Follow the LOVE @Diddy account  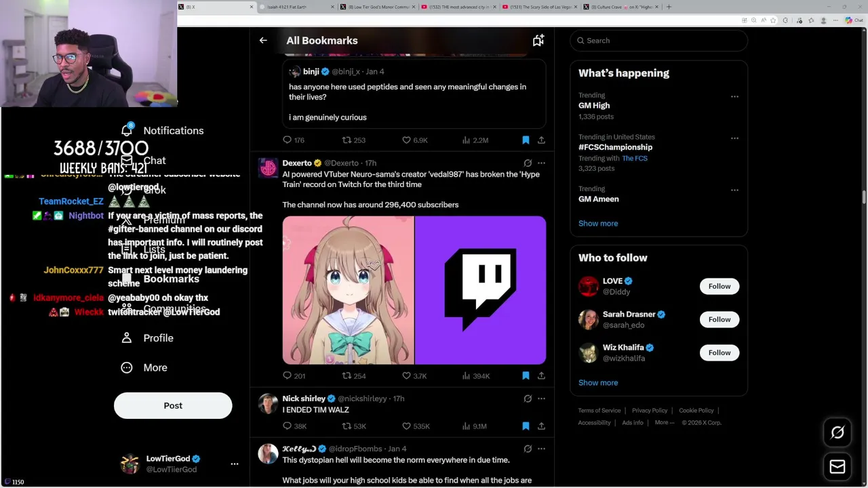(x=719, y=287)
